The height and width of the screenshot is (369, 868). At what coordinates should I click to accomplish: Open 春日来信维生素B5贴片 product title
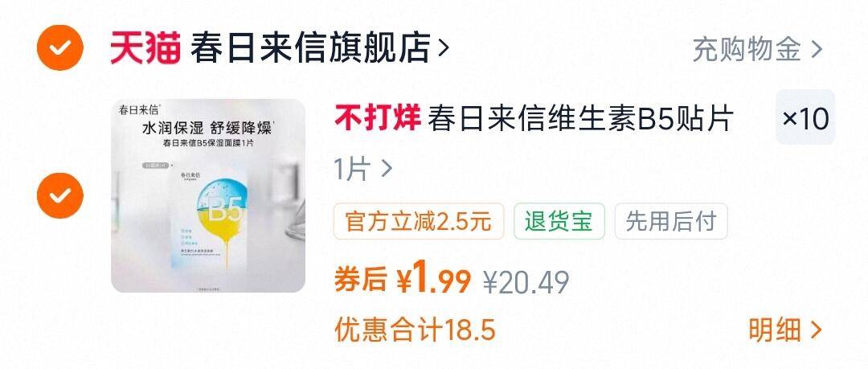581,118
